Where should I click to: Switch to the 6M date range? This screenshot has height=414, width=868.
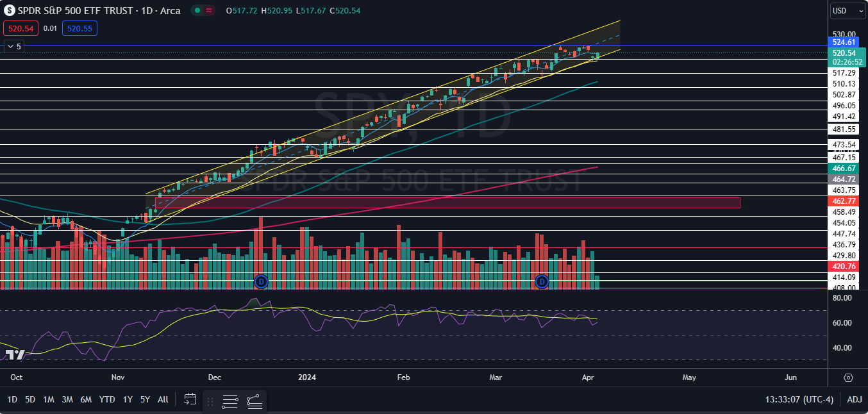(x=86, y=399)
